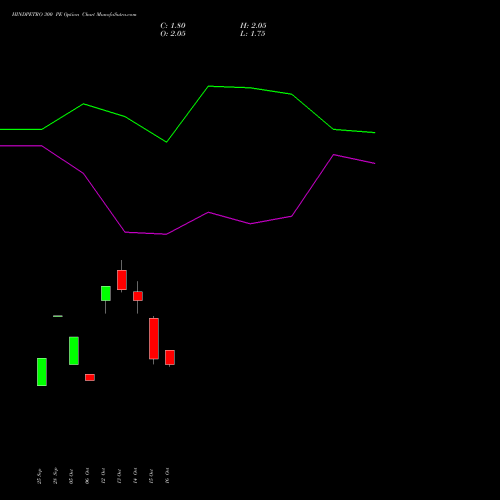The height and width of the screenshot is (500, 500).
Task: Click the highest red candle above 13 Oct
Action: tap(122, 280)
